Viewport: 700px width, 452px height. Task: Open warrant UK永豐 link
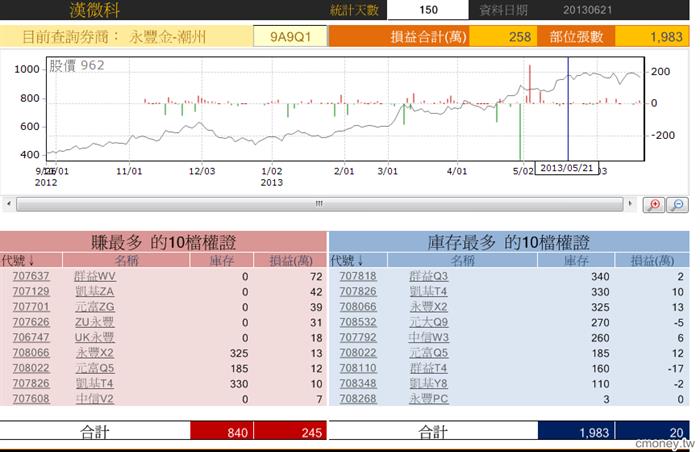coord(95,338)
